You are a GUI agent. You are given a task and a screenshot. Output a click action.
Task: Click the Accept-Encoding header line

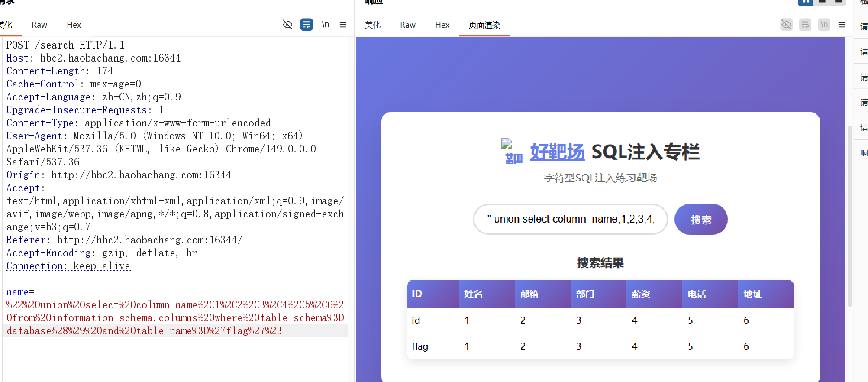pos(102,253)
